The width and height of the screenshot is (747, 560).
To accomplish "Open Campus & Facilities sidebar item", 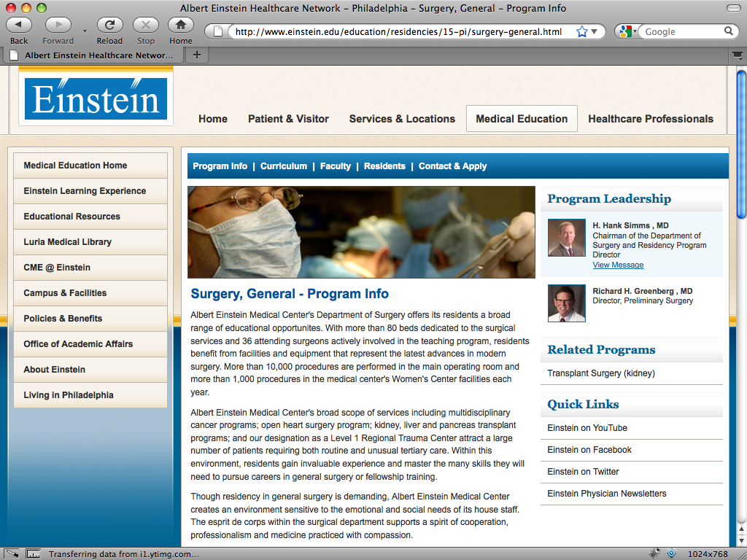I will 90,293.
